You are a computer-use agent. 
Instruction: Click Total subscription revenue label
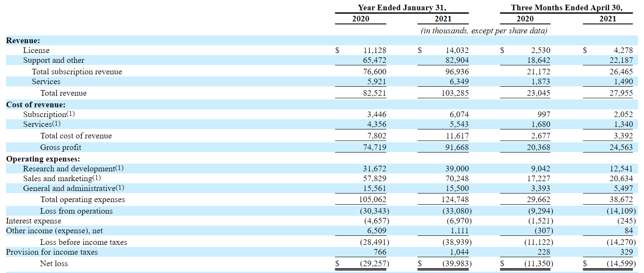click(x=77, y=71)
